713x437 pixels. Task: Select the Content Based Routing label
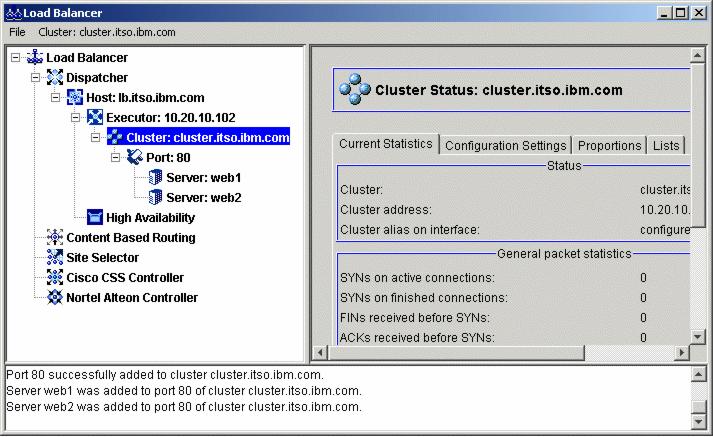pos(131,238)
